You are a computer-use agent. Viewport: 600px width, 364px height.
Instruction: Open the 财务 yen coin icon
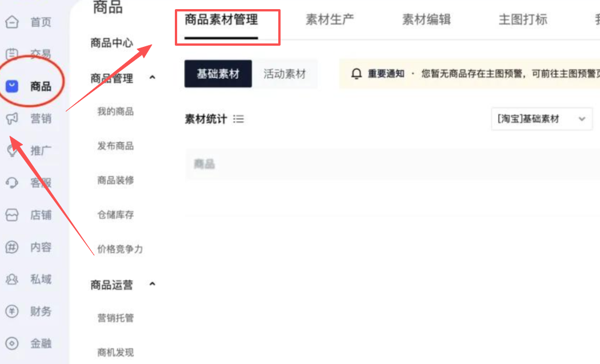tap(12, 311)
